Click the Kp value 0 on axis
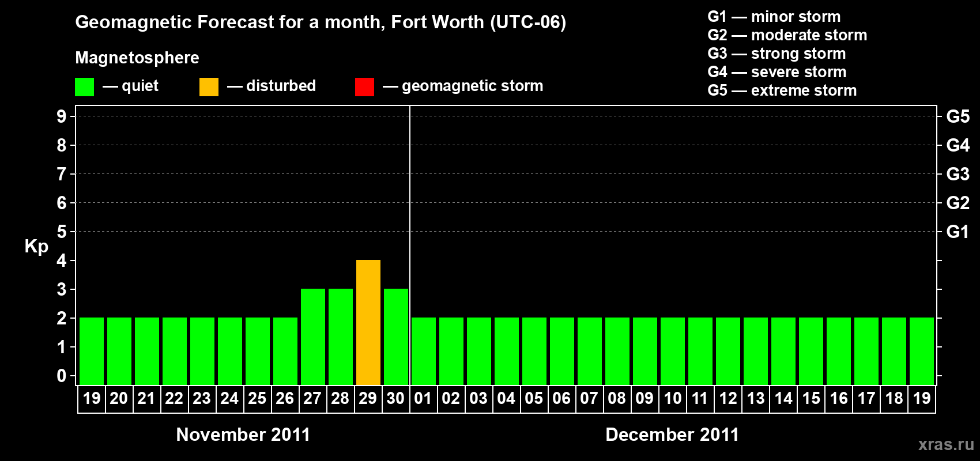Viewport: 980px width, 461px height. click(62, 376)
